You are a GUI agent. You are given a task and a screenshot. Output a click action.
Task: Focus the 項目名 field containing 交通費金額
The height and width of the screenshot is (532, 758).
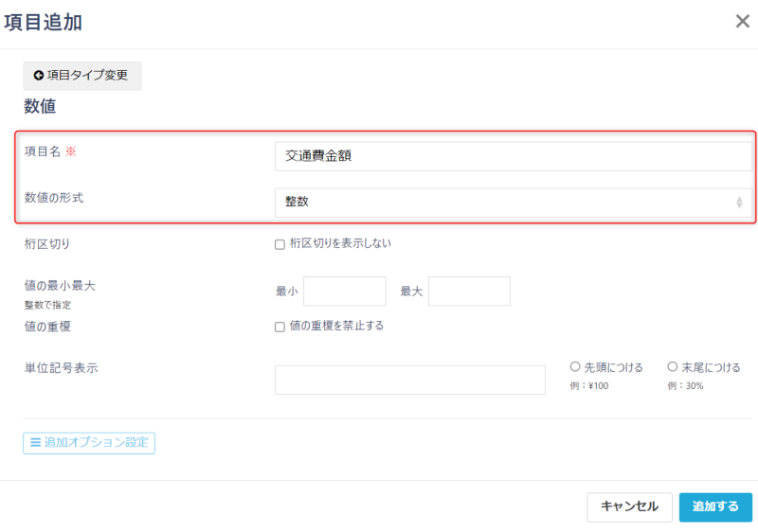pyautogui.click(x=512, y=156)
